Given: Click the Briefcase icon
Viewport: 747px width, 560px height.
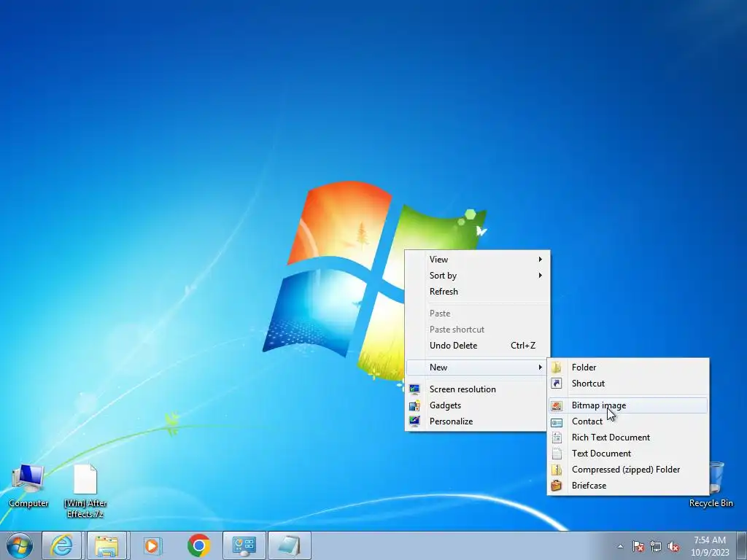Looking at the screenshot, I should tap(557, 485).
